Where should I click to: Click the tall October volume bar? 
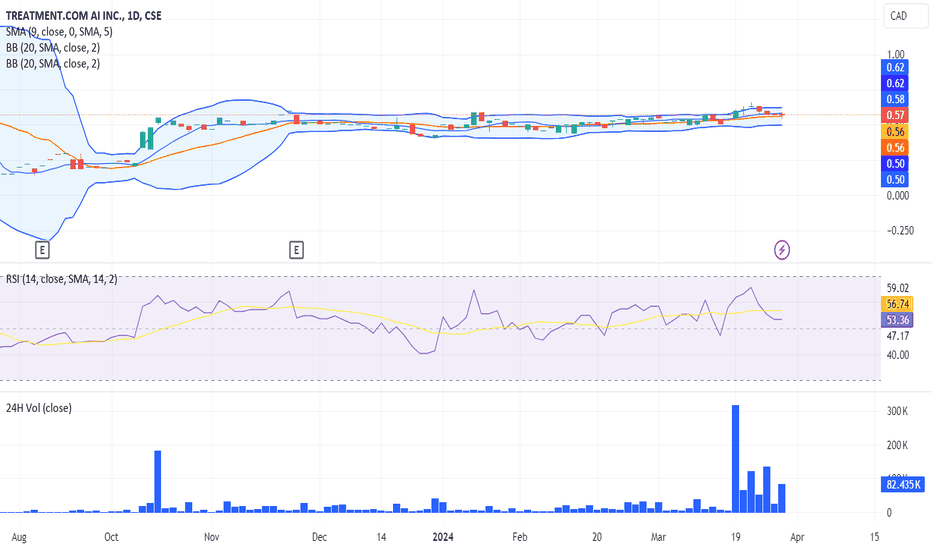pos(158,482)
